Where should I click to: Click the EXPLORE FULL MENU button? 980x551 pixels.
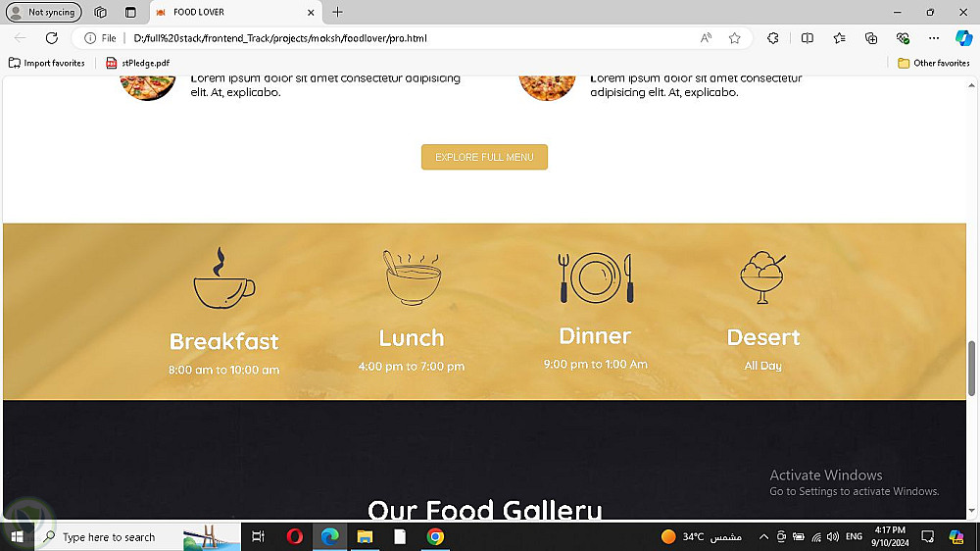pos(484,157)
